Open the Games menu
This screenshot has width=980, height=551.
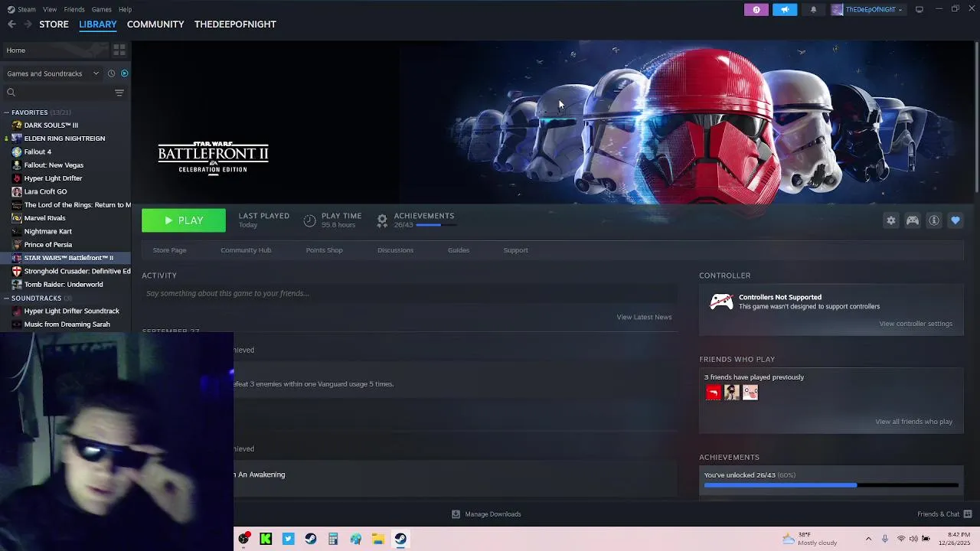[101, 9]
